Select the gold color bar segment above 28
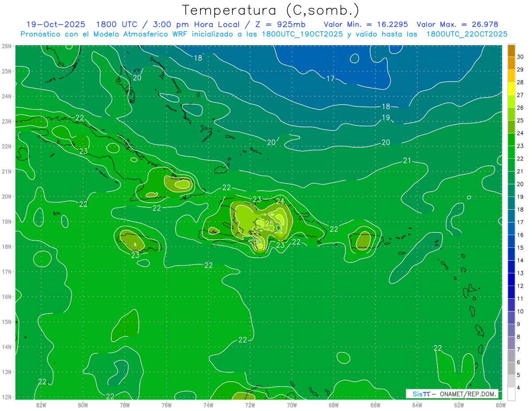This screenshot has width=532, height=411. [511, 76]
